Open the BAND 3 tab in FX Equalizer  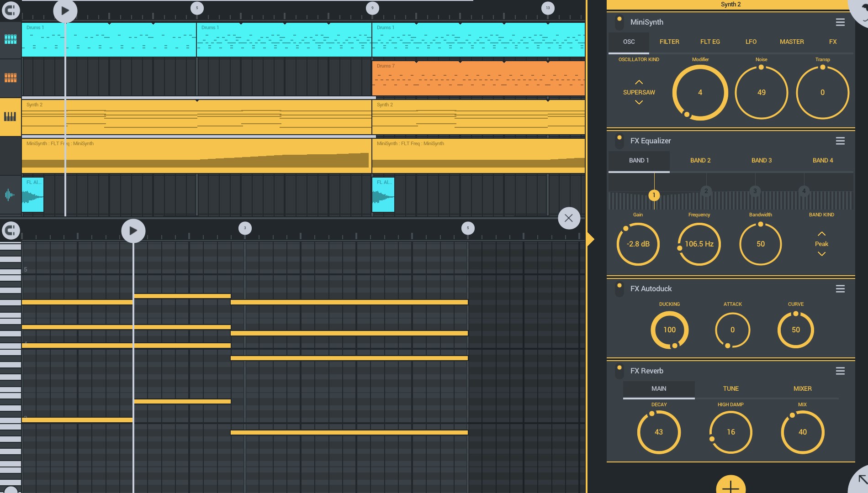point(761,160)
